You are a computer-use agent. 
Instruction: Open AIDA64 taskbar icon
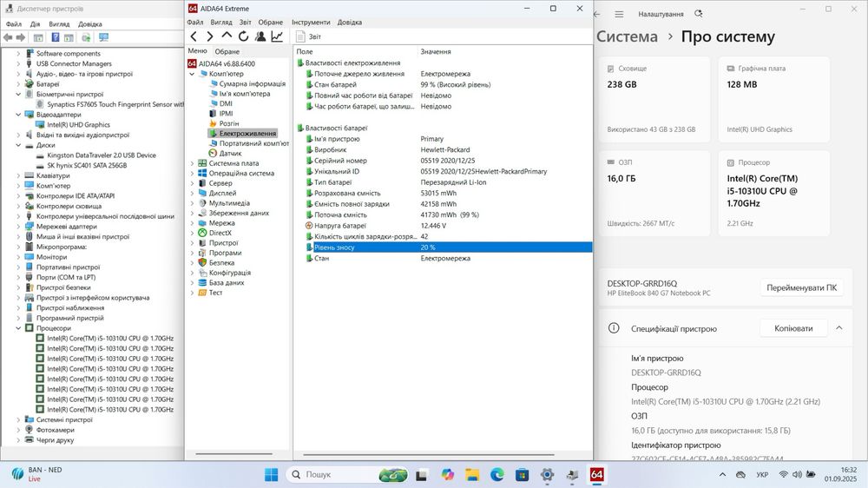click(x=597, y=475)
